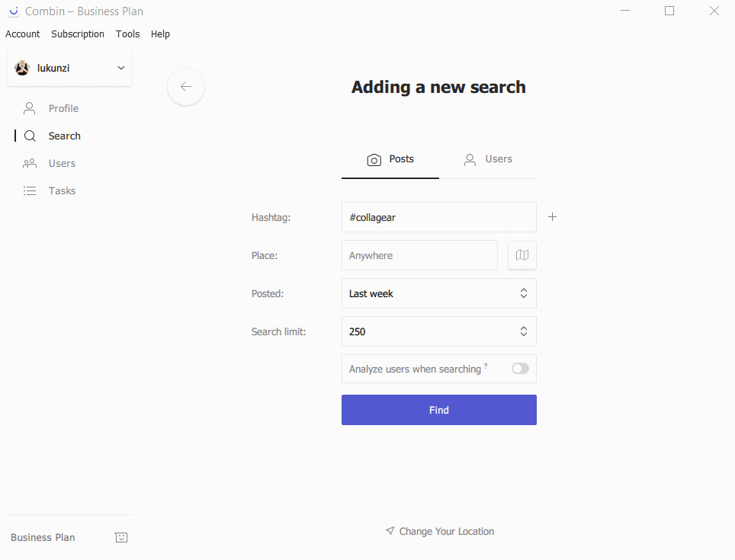Expand the lukunzi account selector
735x560 pixels.
[x=120, y=68]
